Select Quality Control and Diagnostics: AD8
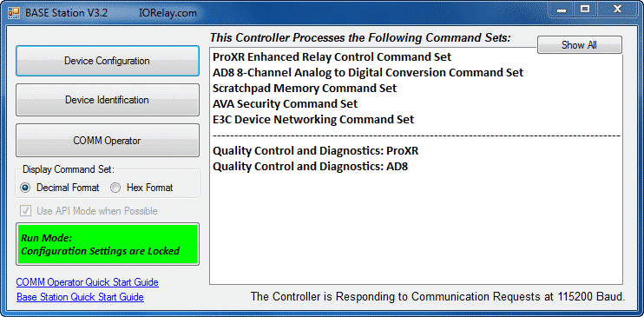 pyautogui.click(x=310, y=167)
